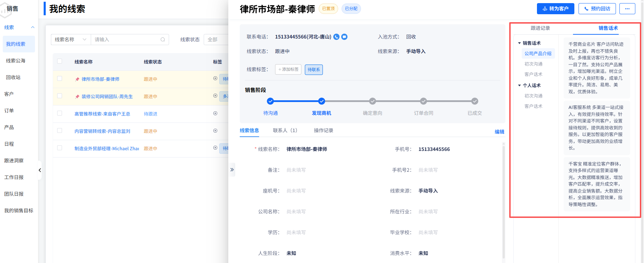Viewport: 644px width, 263px height.
Task: Switch to the 跟进记录 tab
Action: coord(540,28)
